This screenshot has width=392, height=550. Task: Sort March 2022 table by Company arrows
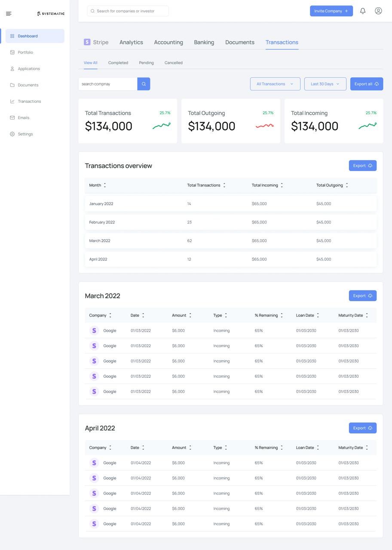pyautogui.click(x=110, y=315)
